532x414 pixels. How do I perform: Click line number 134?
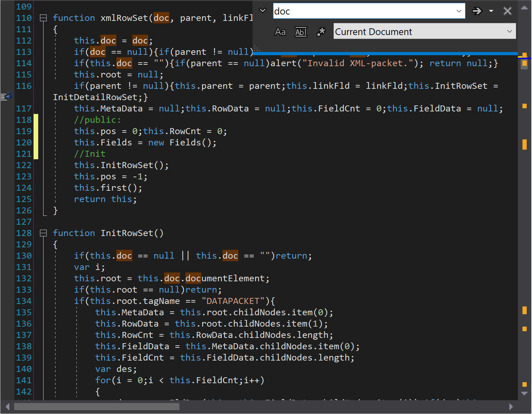[x=24, y=301]
